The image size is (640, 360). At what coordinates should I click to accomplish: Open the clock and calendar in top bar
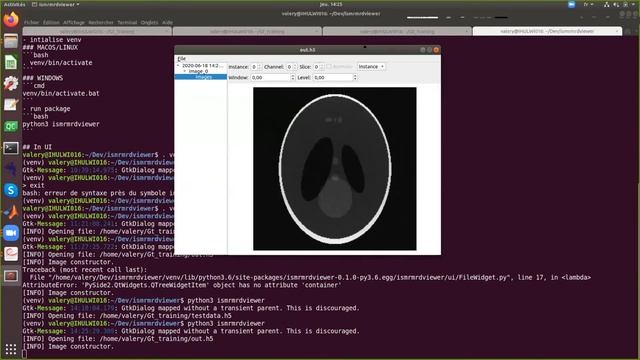tap(331, 4)
